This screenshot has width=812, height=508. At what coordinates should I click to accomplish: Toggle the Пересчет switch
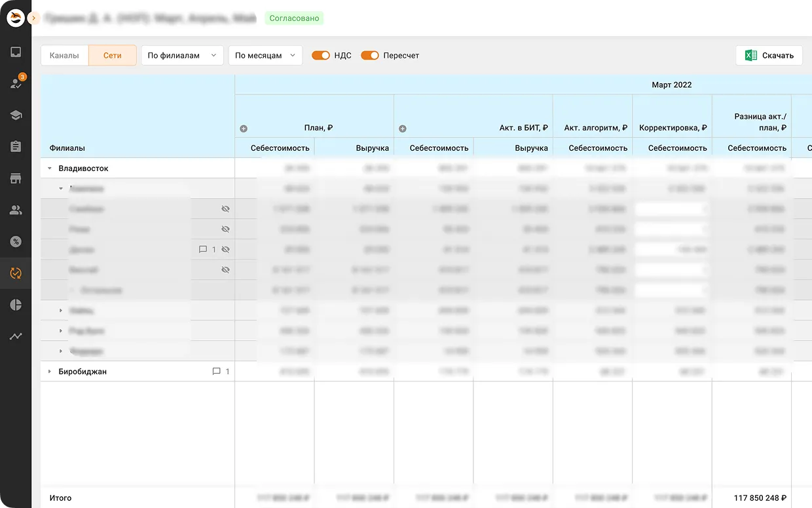pos(370,56)
